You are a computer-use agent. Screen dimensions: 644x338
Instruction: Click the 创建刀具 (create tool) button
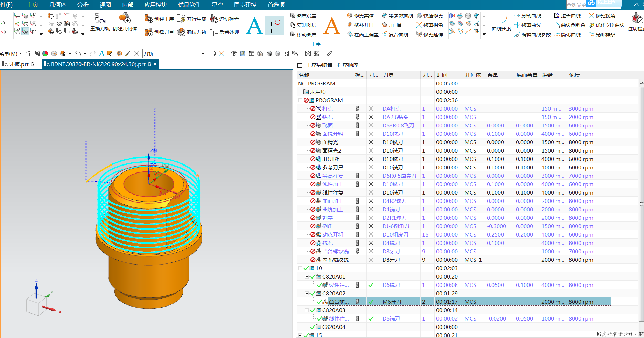(x=159, y=32)
